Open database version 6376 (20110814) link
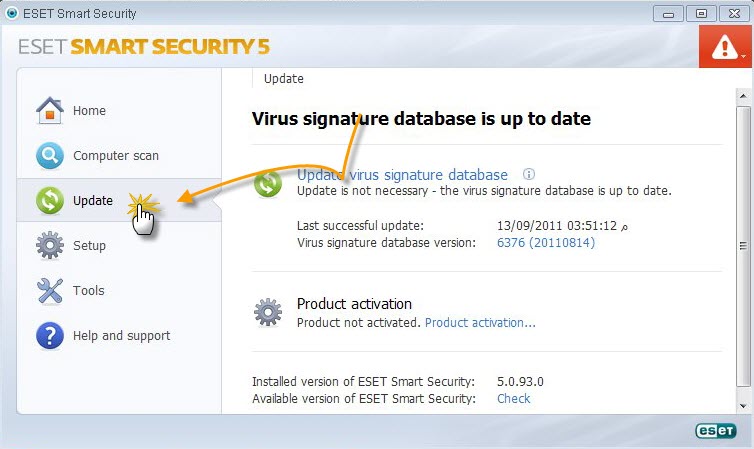 tap(546, 242)
